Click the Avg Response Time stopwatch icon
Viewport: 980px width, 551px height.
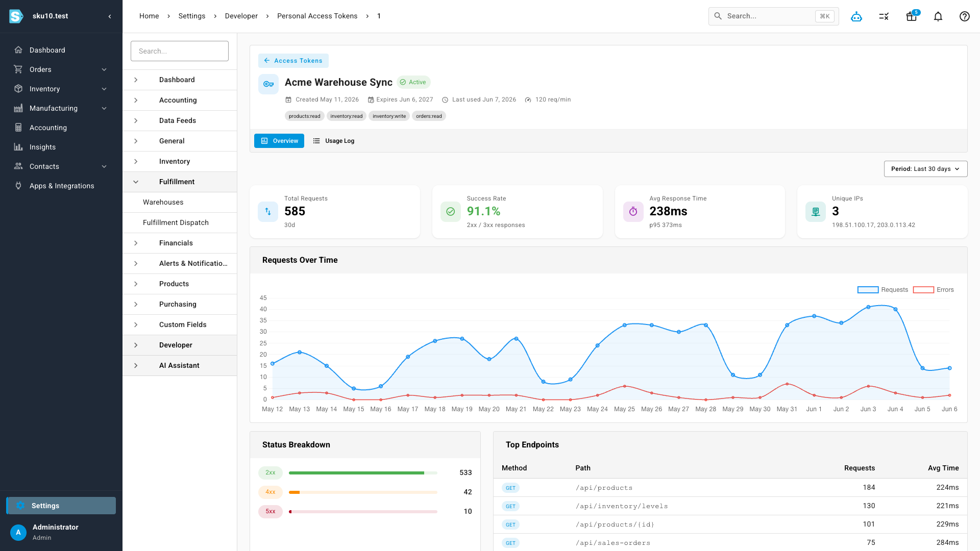(x=633, y=212)
